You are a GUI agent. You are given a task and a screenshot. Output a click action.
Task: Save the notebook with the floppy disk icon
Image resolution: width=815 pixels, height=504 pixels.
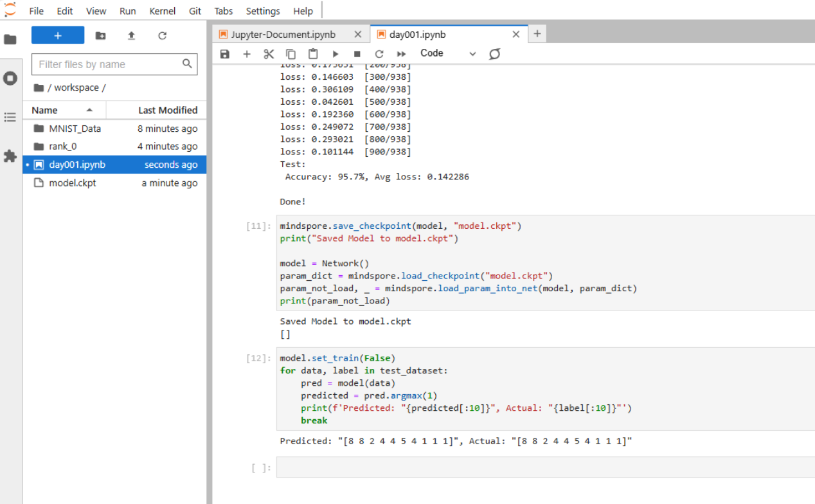(224, 54)
